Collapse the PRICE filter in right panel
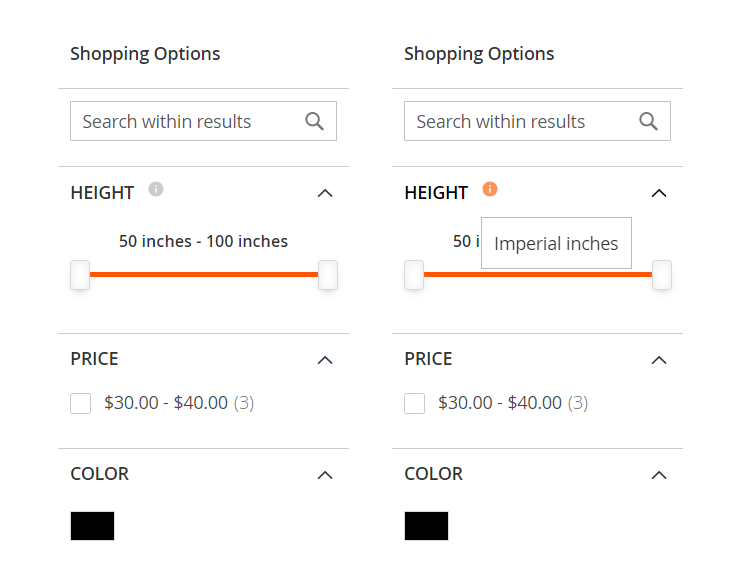The height and width of the screenshot is (582, 751). pyautogui.click(x=658, y=360)
